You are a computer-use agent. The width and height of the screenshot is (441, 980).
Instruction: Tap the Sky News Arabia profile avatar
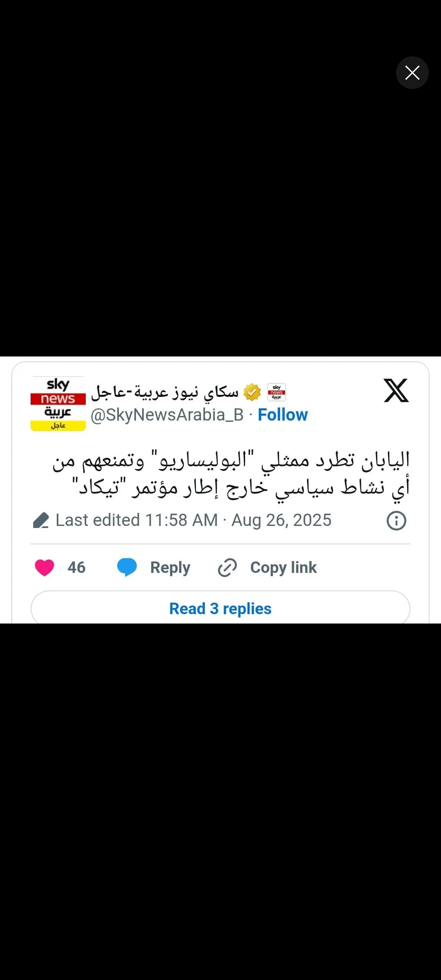pos(58,403)
